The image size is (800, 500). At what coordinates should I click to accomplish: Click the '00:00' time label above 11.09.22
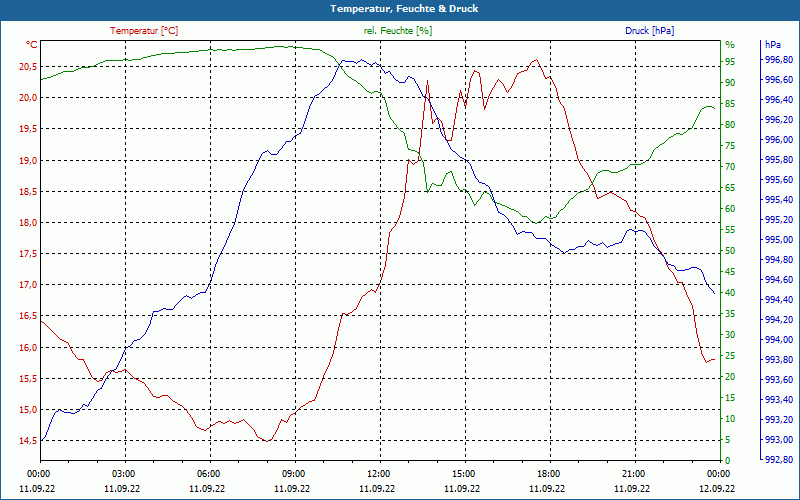tap(37, 473)
